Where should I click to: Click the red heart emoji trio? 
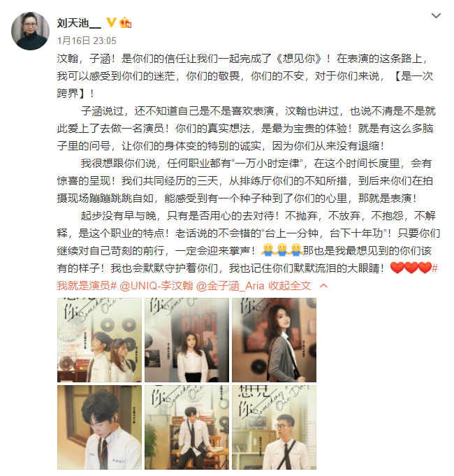pos(411,268)
